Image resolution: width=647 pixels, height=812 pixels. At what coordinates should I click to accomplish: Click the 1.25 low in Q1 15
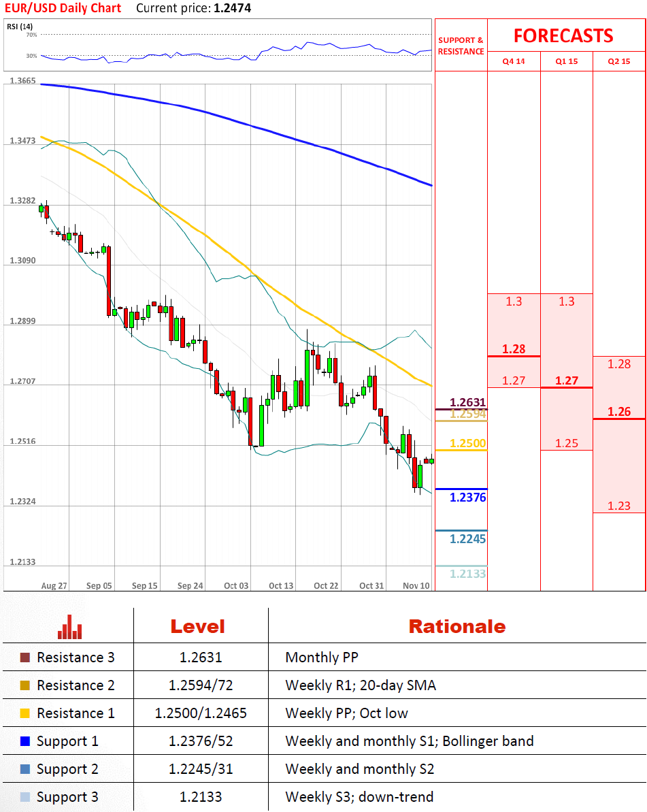click(566, 443)
